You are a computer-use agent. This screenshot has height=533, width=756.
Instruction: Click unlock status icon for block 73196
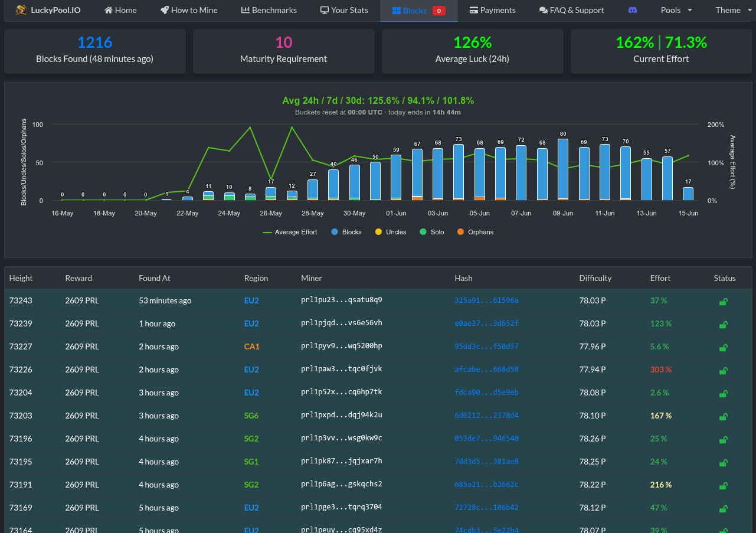click(x=723, y=439)
